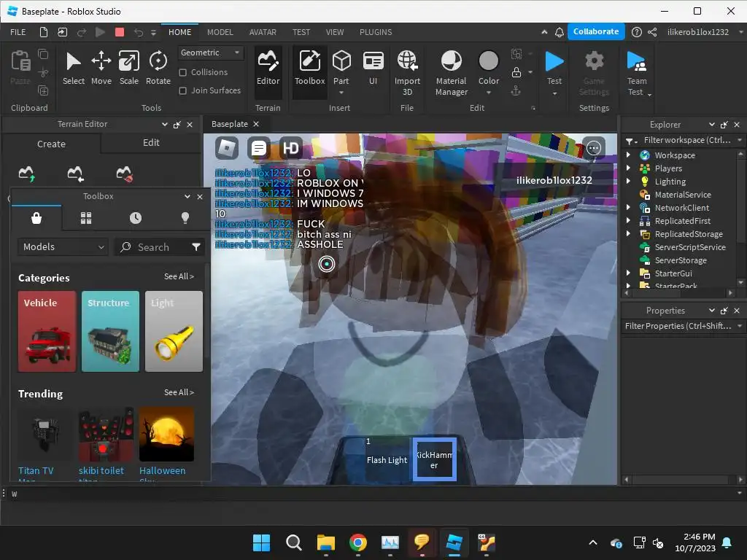The image size is (747, 560).
Task: Click the Color tool circle
Action: (488, 61)
